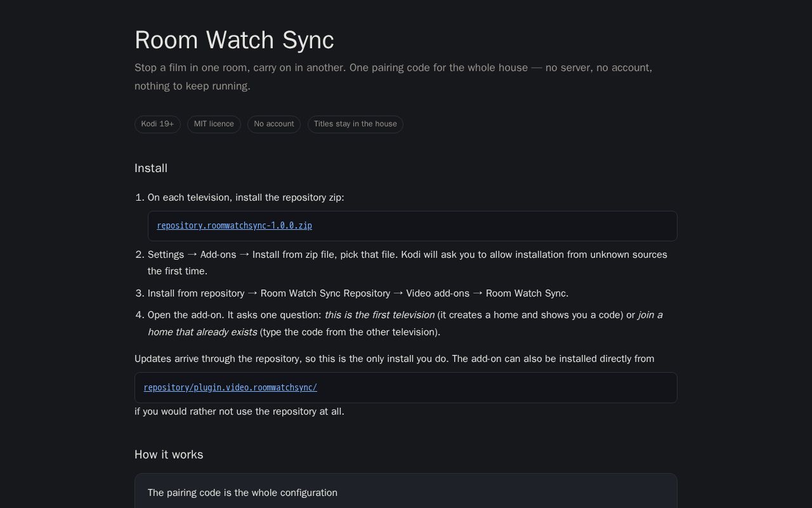The image size is (812, 508).
Task: Click 'The pairing code is the whole configuration' card title
Action: click(242, 493)
